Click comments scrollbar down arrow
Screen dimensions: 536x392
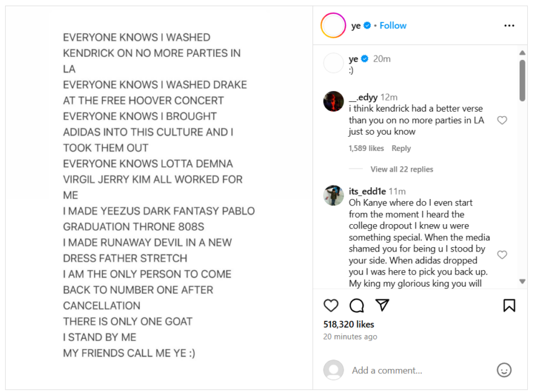(x=522, y=282)
